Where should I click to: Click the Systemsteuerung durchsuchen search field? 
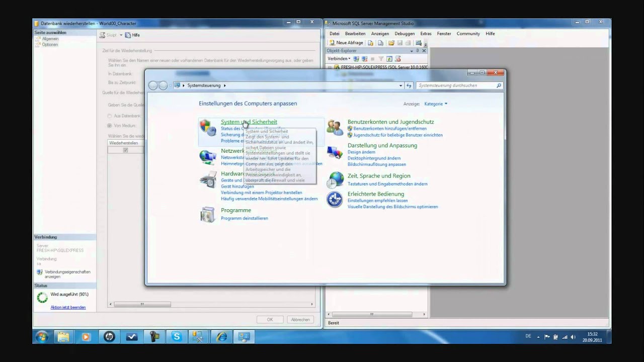[x=460, y=85]
